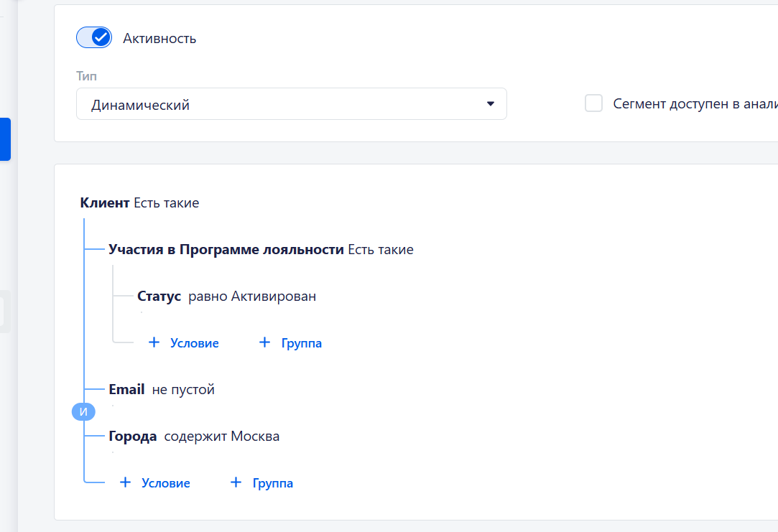Change Есть такие next to Участия в Программе лояльности
778x532 pixels.
(381, 250)
